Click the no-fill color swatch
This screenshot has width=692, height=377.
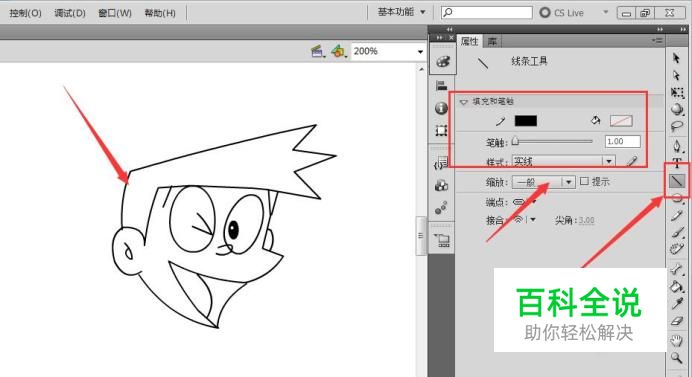(621, 121)
